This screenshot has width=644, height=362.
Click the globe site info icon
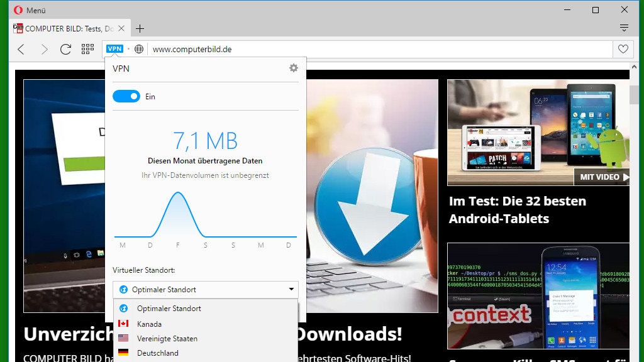[139, 49]
